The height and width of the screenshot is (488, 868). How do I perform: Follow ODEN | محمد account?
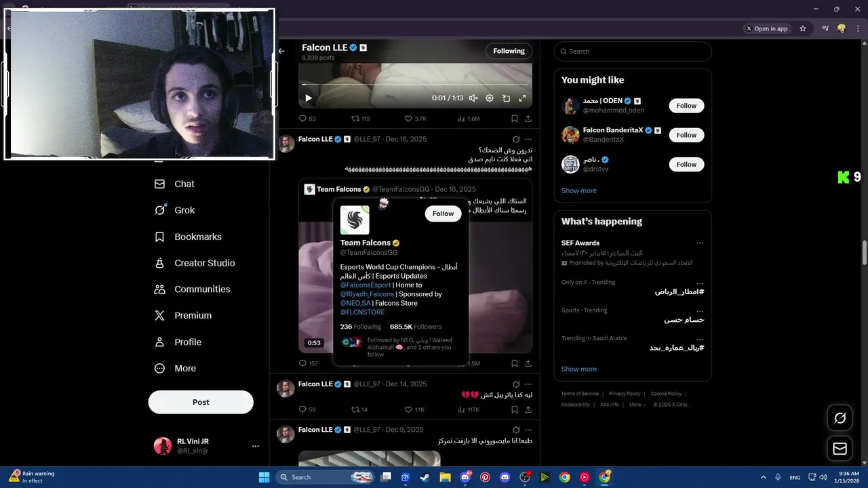click(686, 106)
